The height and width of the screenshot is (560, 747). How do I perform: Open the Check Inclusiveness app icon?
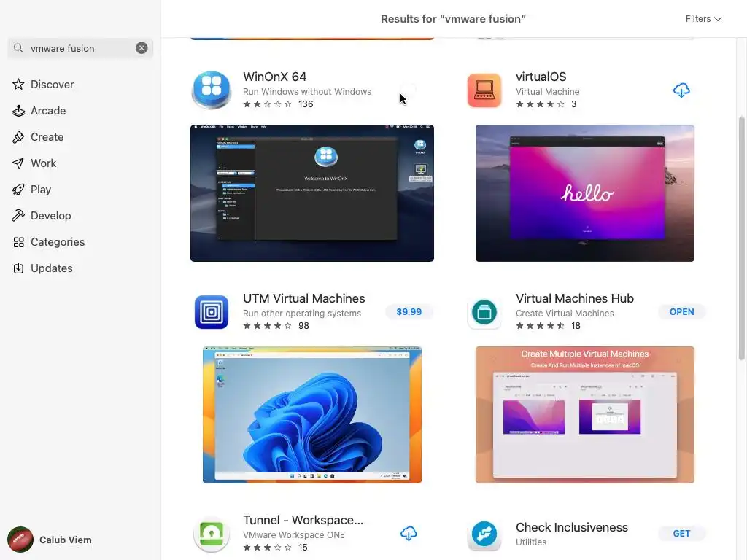(x=484, y=534)
